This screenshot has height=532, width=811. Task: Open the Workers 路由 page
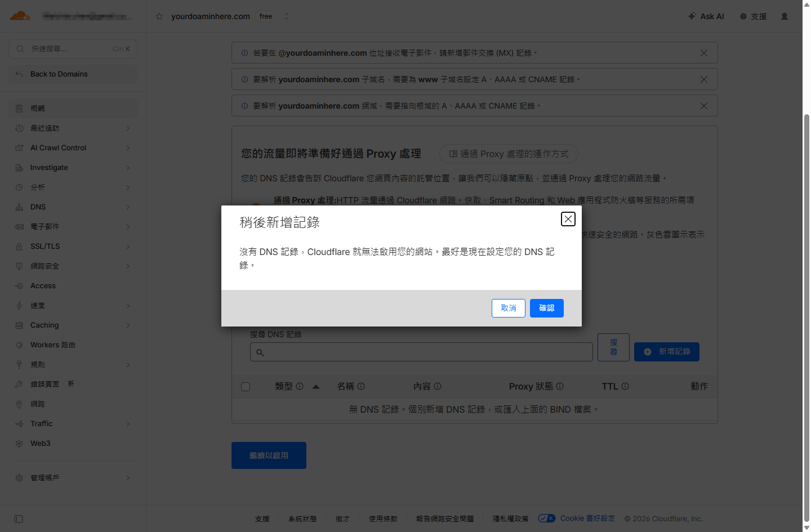tap(73, 345)
